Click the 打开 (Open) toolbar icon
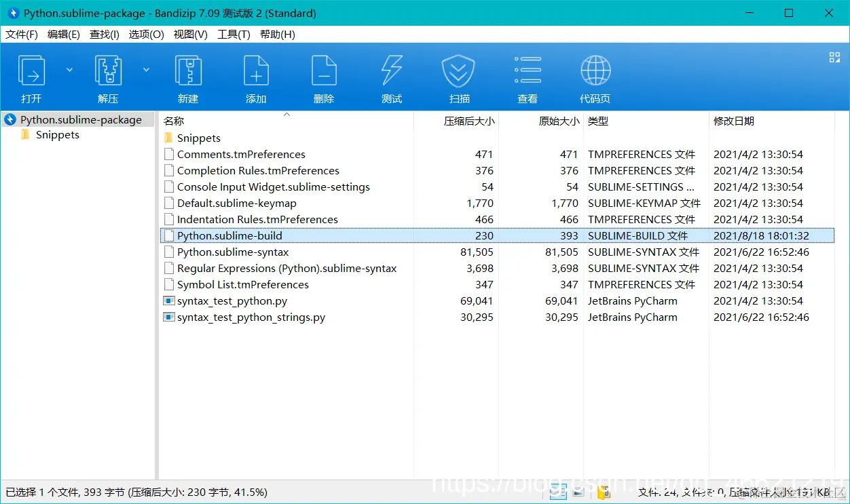The image size is (850, 504). click(x=31, y=71)
